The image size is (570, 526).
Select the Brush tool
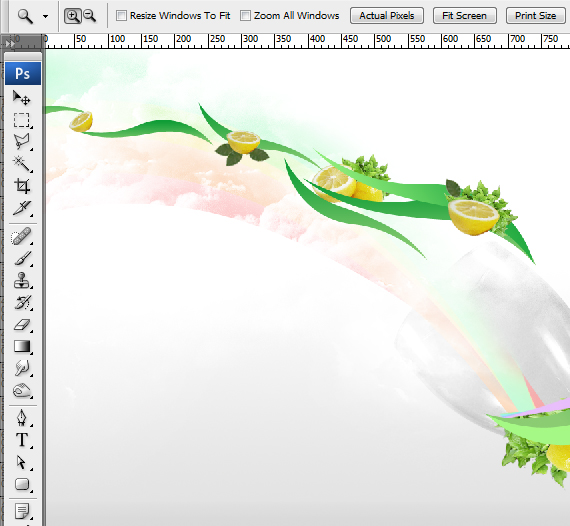click(21, 258)
